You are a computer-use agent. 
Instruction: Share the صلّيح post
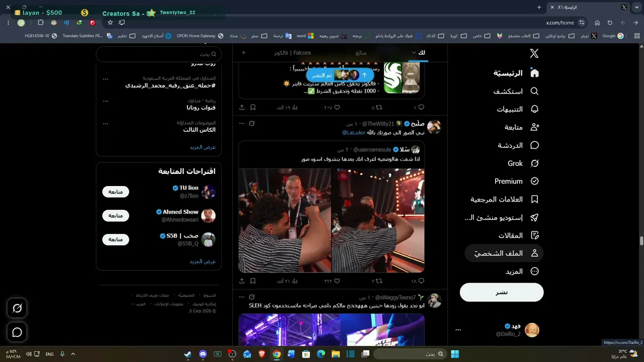(x=242, y=281)
